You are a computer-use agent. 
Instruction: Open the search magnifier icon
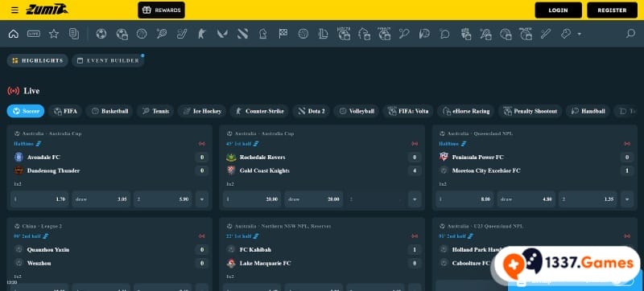[x=631, y=34]
